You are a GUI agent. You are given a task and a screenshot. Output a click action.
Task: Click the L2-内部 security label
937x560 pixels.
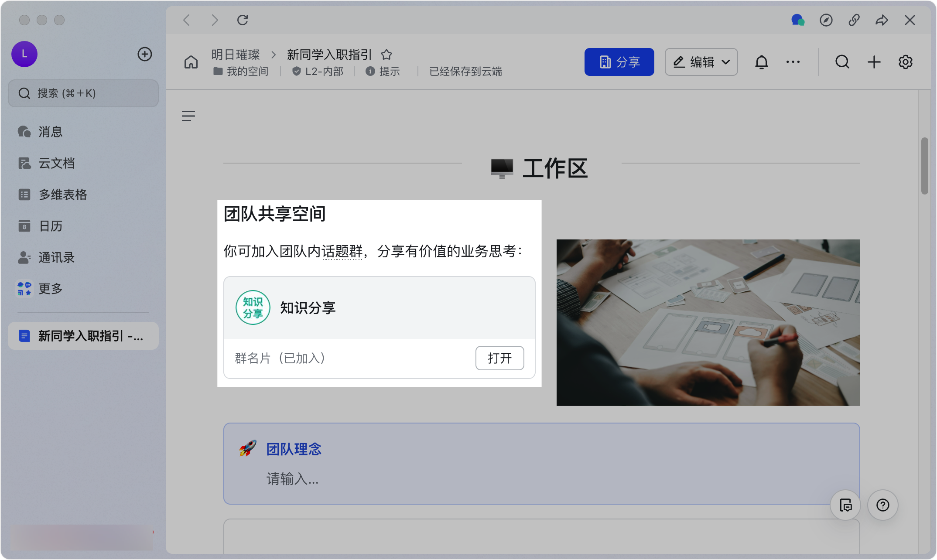point(318,71)
